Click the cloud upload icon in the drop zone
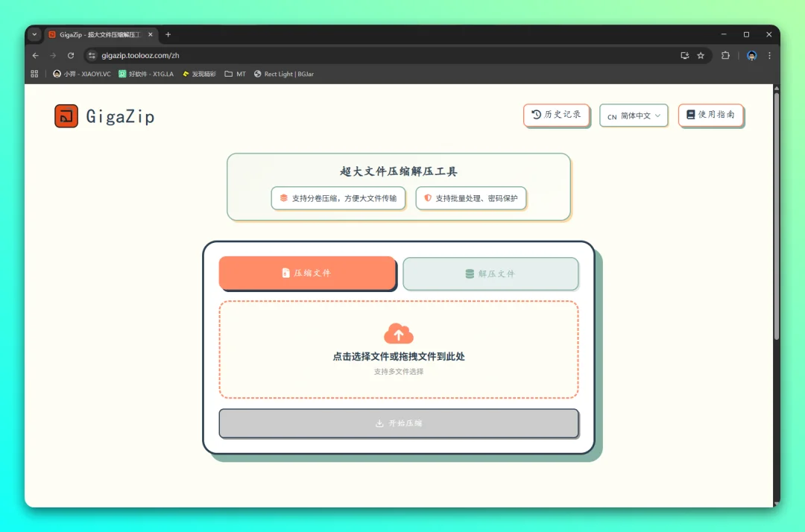 (x=399, y=333)
